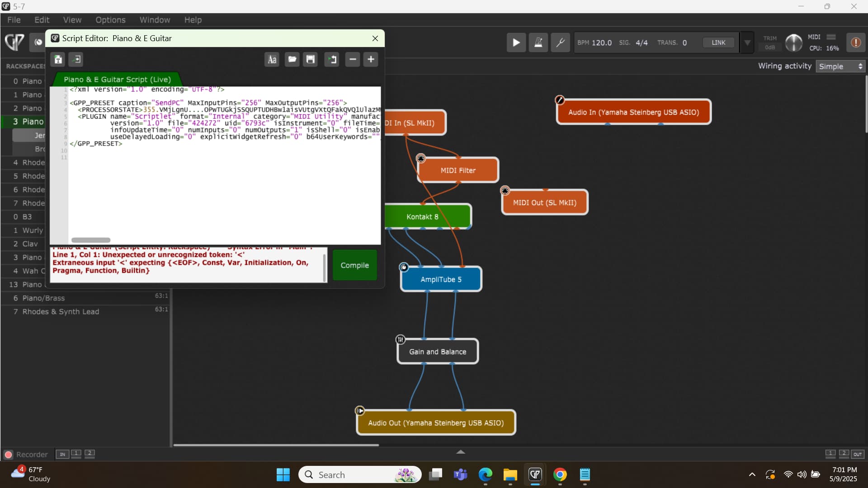Toggle recorder channel 1 indicator
868x488 pixels.
[x=76, y=454]
